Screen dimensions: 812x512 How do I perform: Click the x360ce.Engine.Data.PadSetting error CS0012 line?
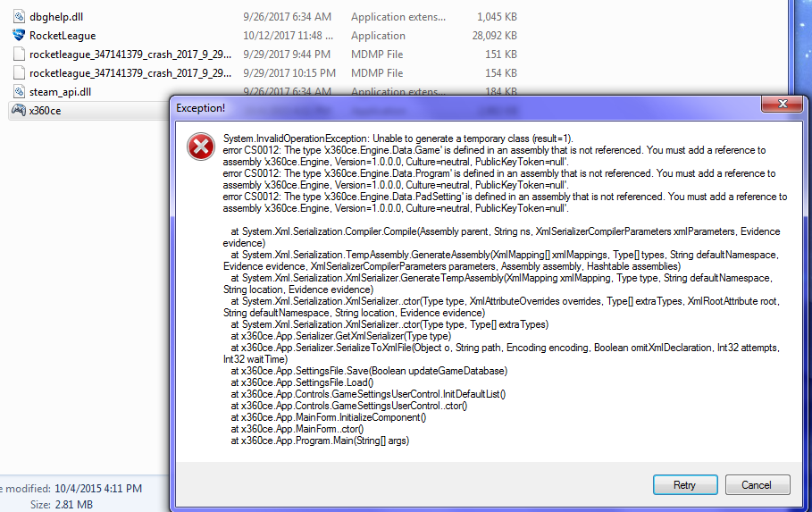pos(505,203)
